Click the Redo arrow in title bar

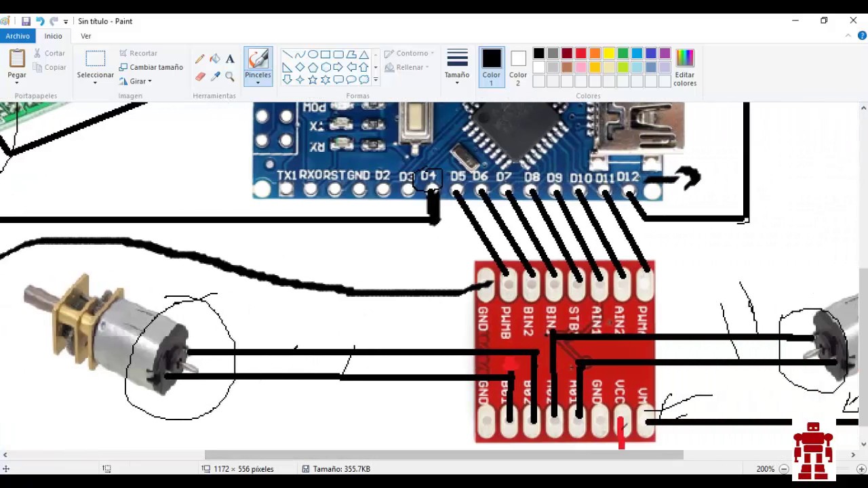pyautogui.click(x=54, y=21)
